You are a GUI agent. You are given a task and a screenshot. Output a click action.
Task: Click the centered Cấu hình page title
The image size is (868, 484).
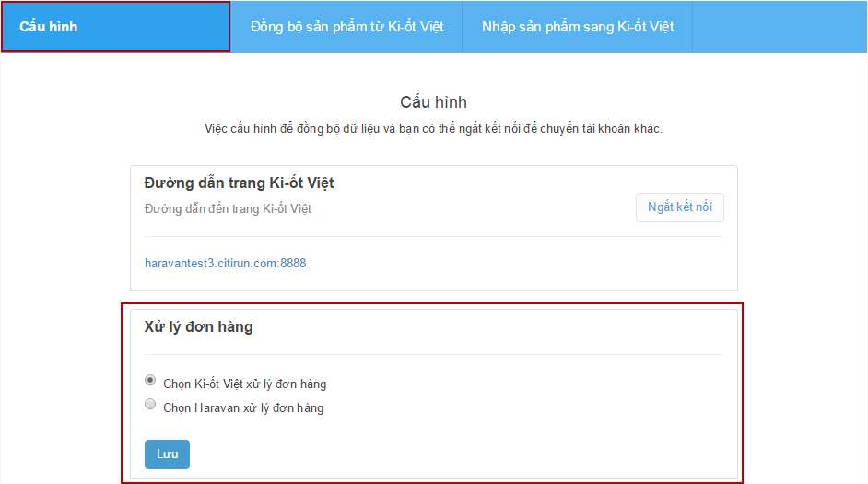(433, 102)
